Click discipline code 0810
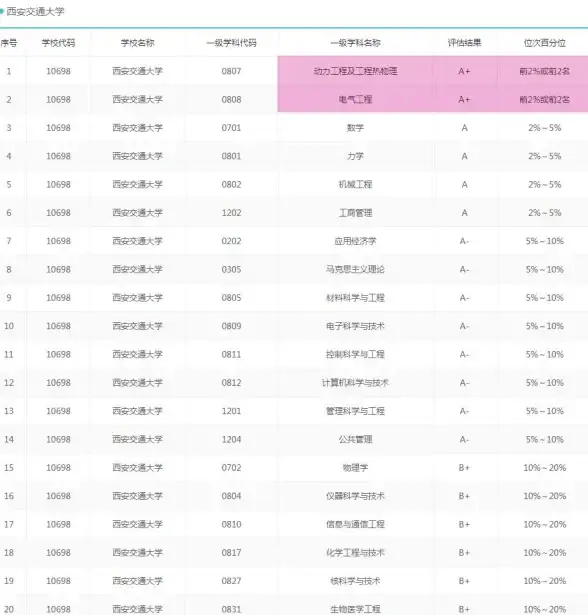 (231, 524)
